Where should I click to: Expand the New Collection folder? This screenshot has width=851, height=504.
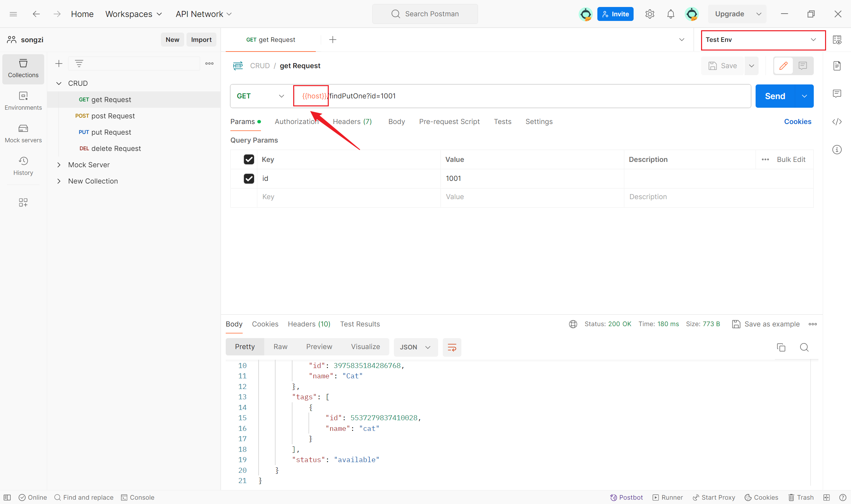point(59,181)
